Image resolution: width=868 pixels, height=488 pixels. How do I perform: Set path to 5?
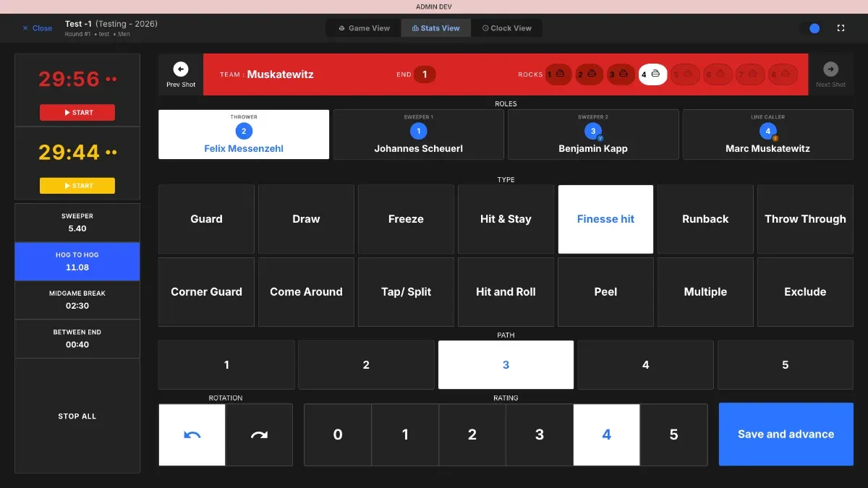pos(785,365)
